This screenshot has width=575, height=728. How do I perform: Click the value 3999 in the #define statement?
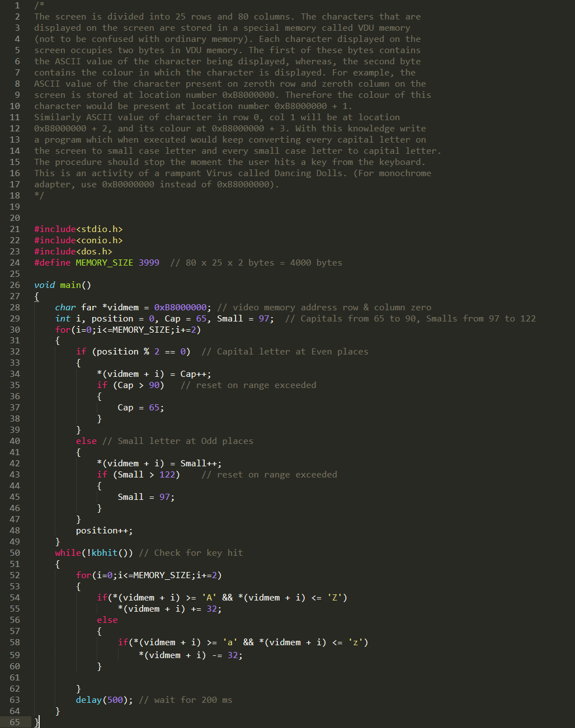pos(149,262)
